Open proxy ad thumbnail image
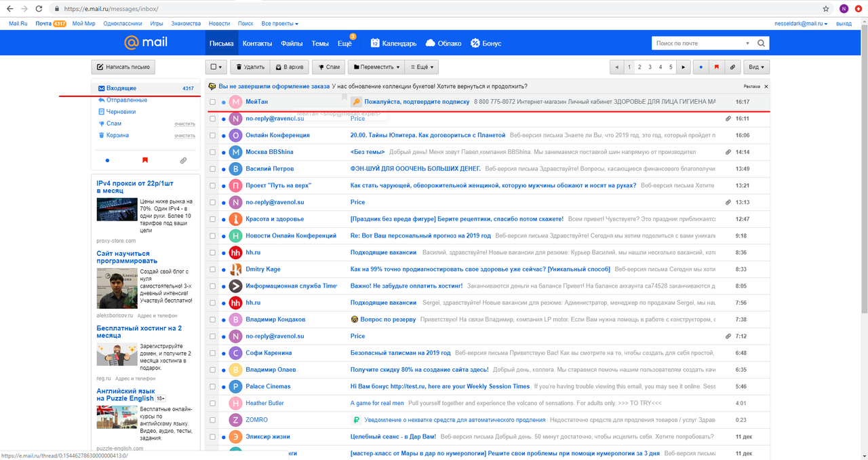The height and width of the screenshot is (460, 868). coord(117,209)
